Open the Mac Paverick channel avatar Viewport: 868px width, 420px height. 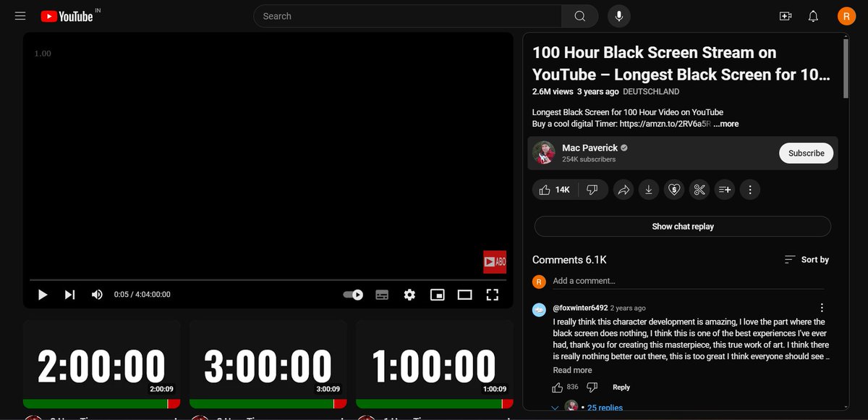click(543, 153)
